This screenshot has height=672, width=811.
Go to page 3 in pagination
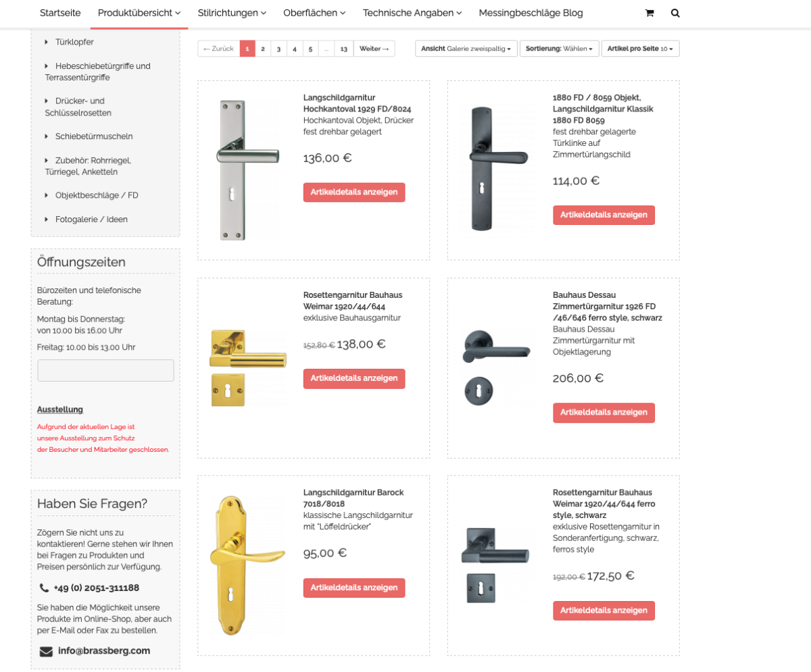pos(278,49)
